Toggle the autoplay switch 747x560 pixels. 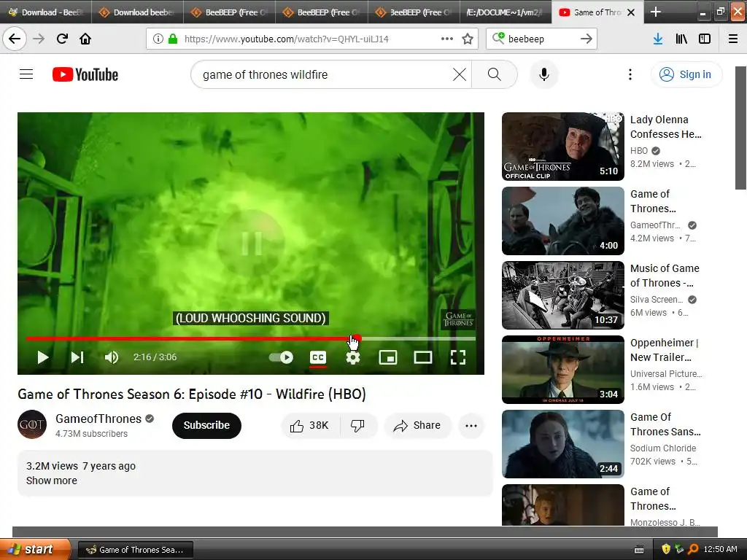pos(281,357)
